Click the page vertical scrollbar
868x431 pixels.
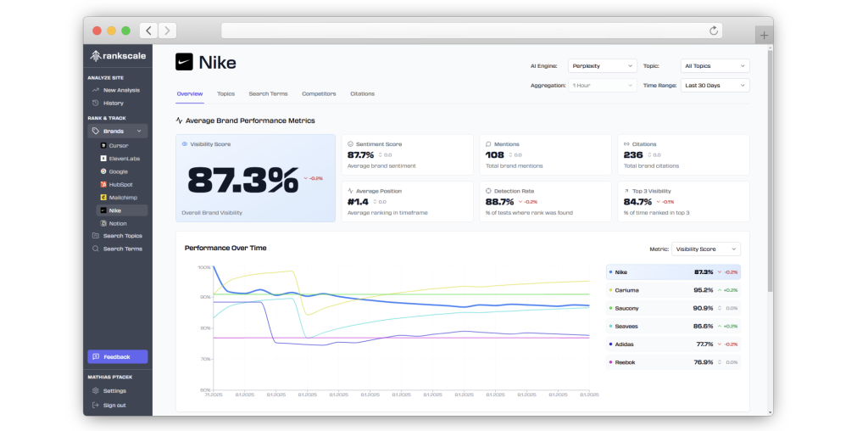770,171
